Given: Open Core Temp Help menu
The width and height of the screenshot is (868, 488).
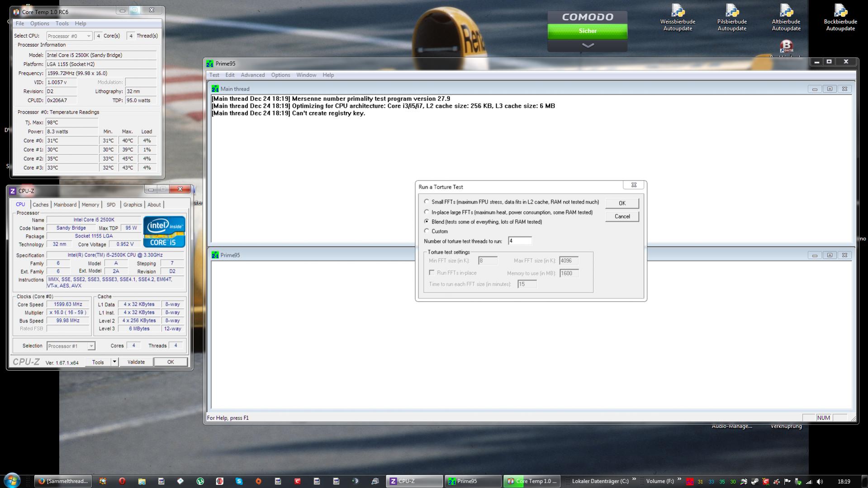Looking at the screenshot, I should (x=81, y=24).
